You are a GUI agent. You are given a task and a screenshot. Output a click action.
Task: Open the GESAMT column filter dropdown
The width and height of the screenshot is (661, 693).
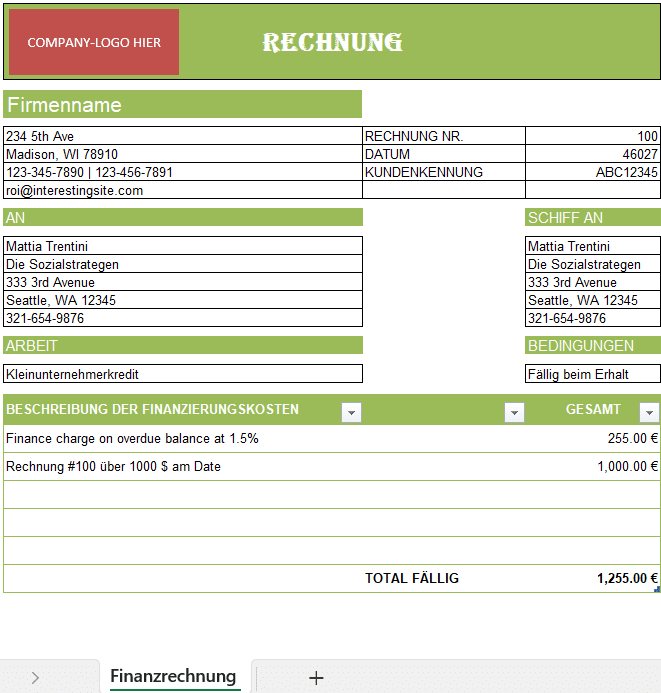point(649,412)
